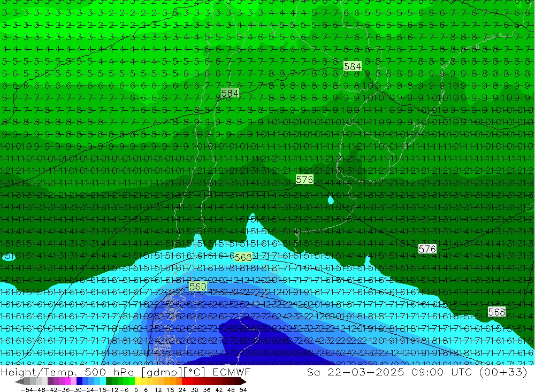
Task: Click the 'UTC' timezone text
Action: 462,372
